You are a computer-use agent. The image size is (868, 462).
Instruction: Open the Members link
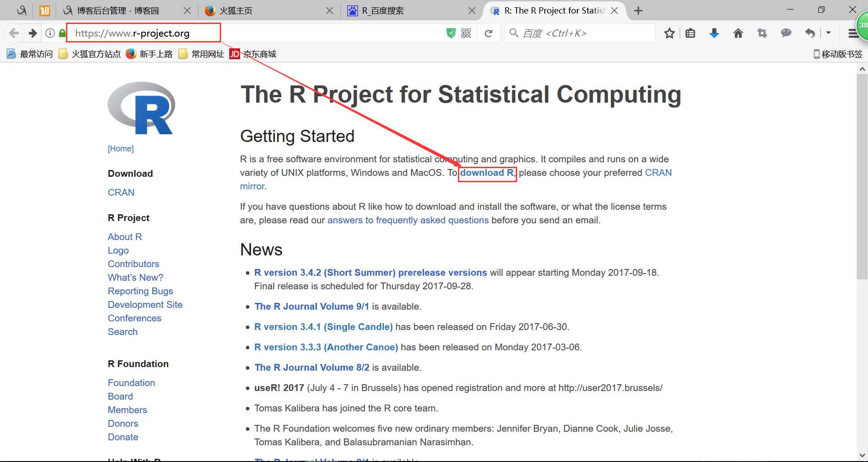(x=127, y=410)
